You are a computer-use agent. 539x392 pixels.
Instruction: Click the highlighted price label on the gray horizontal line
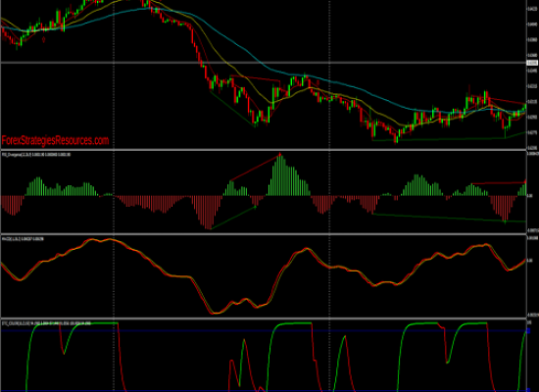[532, 63]
